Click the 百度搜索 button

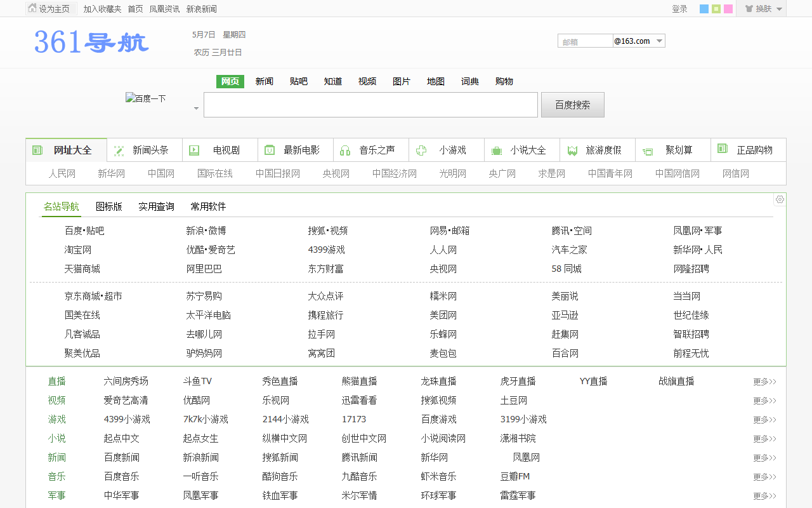pyautogui.click(x=573, y=105)
